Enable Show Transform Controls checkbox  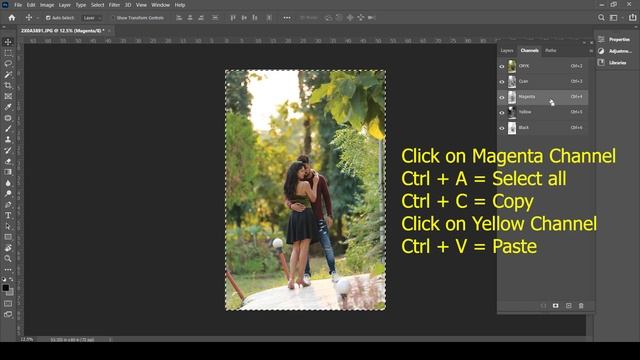113,18
